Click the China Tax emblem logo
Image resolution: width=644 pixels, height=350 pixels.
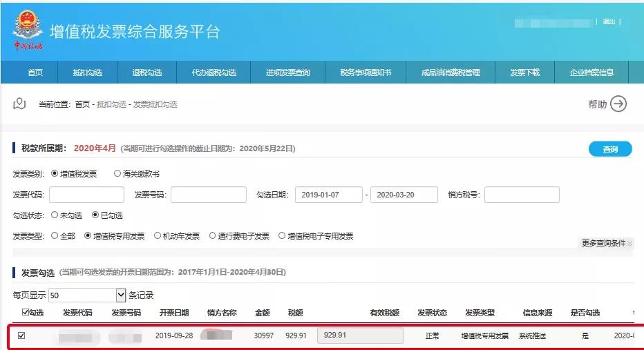coord(28,30)
